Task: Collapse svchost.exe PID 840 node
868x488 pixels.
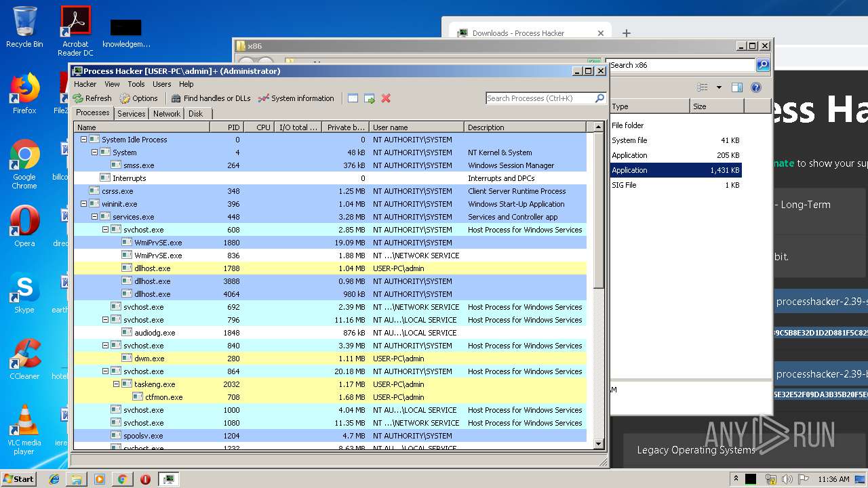Action: [x=105, y=346]
